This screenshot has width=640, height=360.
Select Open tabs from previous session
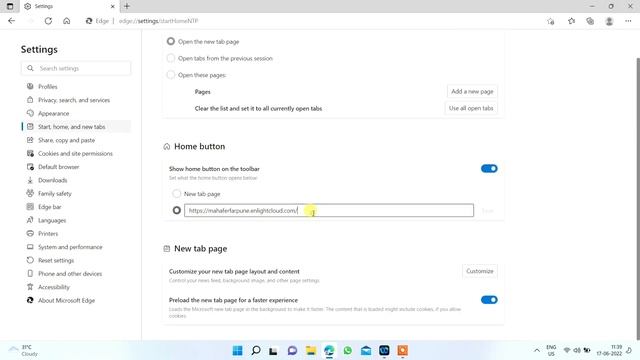coord(171,58)
